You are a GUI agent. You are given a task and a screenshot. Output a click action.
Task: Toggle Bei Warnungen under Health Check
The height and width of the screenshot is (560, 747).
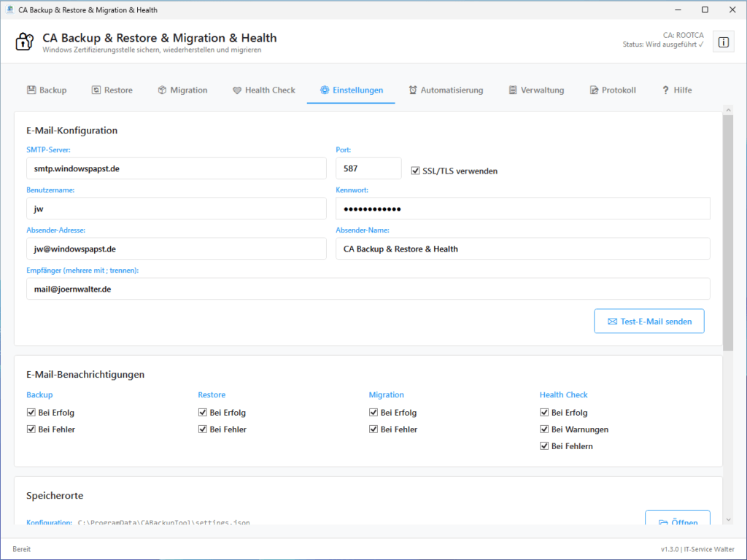coord(544,429)
